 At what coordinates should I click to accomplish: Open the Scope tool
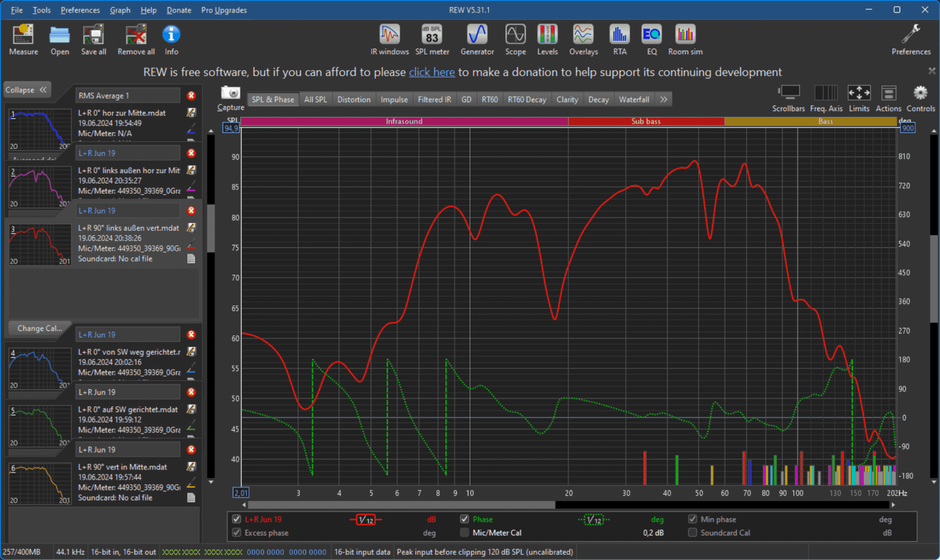(x=515, y=39)
